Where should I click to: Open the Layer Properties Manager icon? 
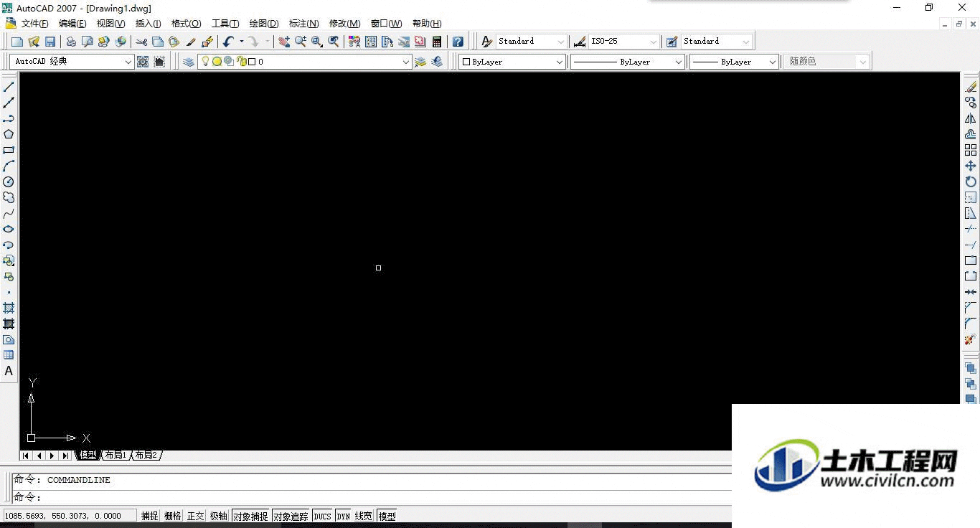189,62
